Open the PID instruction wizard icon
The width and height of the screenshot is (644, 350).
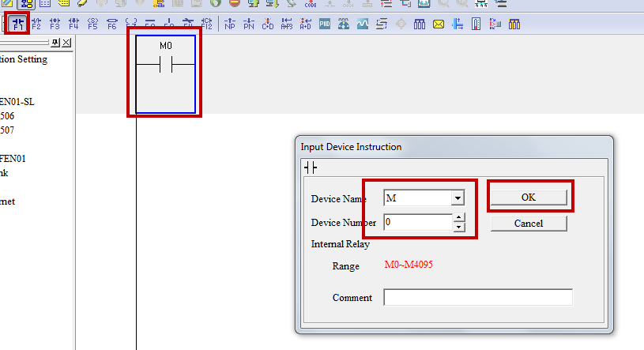325,24
